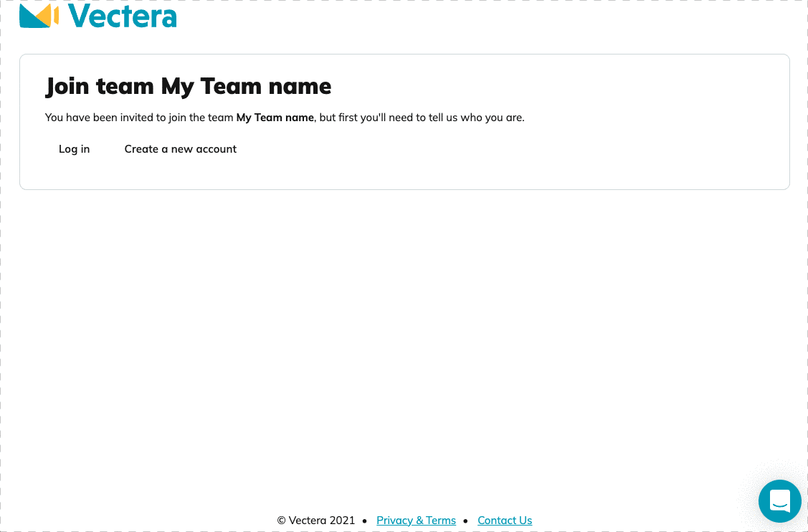Viewport: 808px width, 532px height.
Task: Click the Vectera camera logo icon
Action: coord(39,16)
